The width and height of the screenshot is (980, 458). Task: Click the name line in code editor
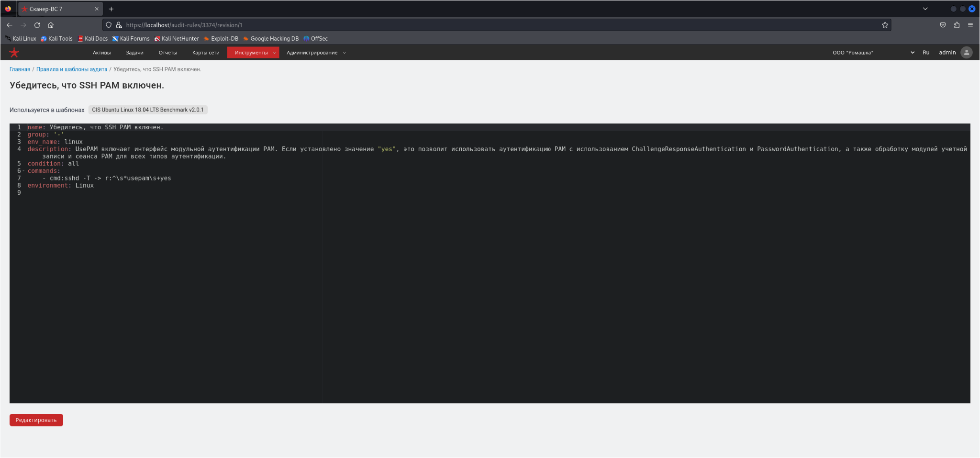point(95,127)
